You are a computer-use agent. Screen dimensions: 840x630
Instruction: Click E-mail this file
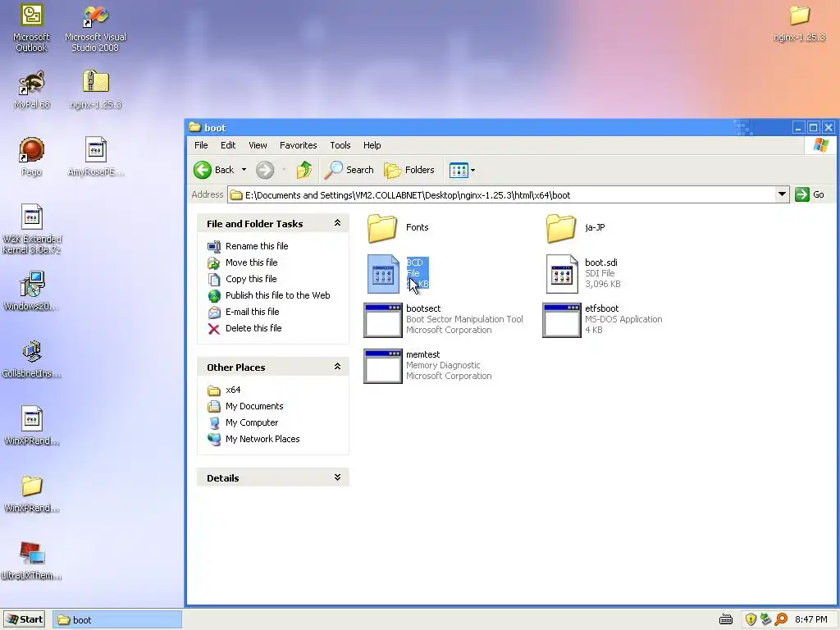[253, 312]
